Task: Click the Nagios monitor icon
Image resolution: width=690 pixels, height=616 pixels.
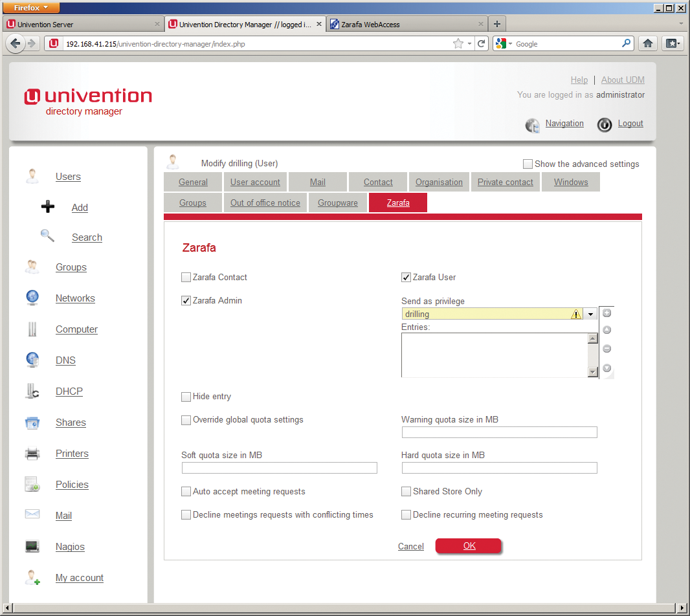Action: [32, 546]
